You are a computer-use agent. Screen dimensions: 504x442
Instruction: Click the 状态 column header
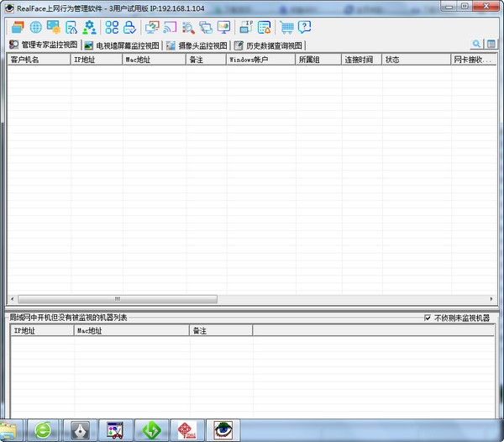(x=416, y=60)
